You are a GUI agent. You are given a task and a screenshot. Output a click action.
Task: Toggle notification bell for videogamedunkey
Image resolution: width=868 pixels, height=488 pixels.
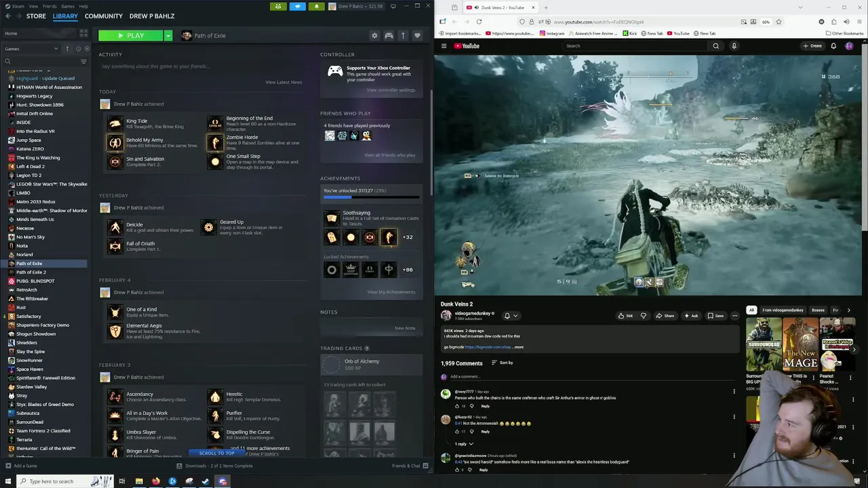[510, 316]
